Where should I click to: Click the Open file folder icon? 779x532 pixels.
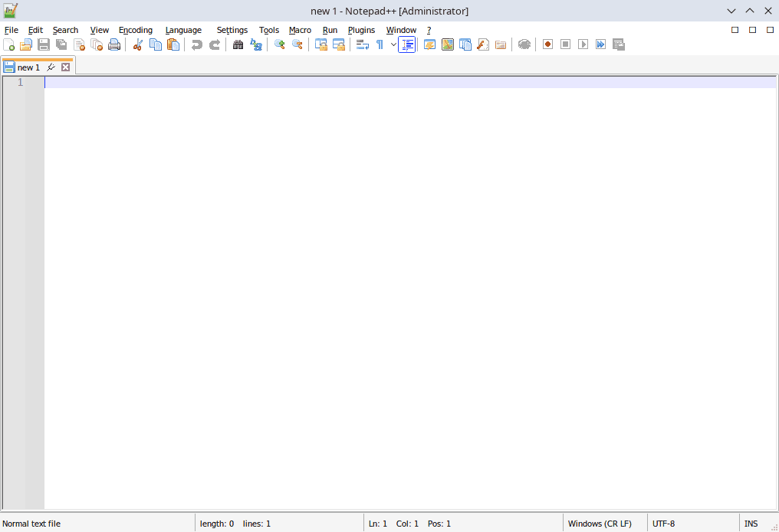(x=26, y=44)
